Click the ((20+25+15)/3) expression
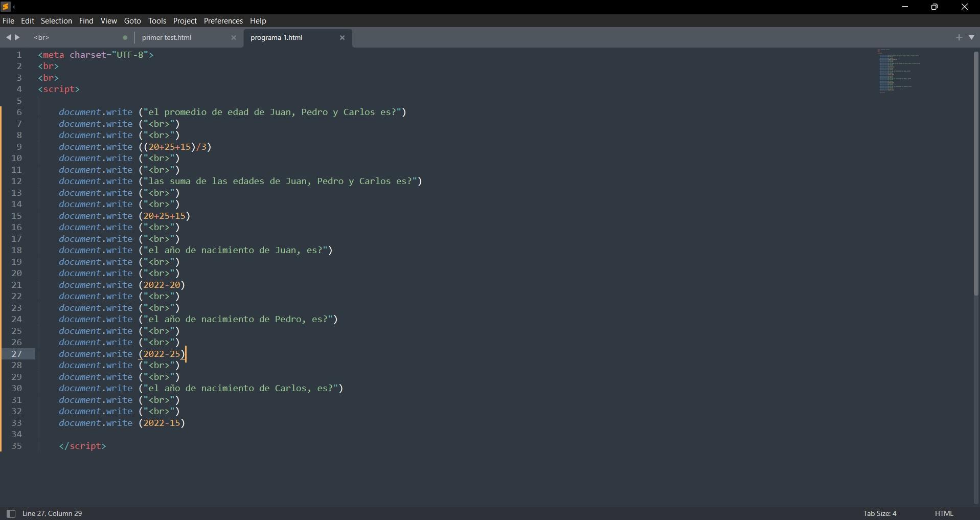Viewport: 980px width, 520px height. coord(175,147)
